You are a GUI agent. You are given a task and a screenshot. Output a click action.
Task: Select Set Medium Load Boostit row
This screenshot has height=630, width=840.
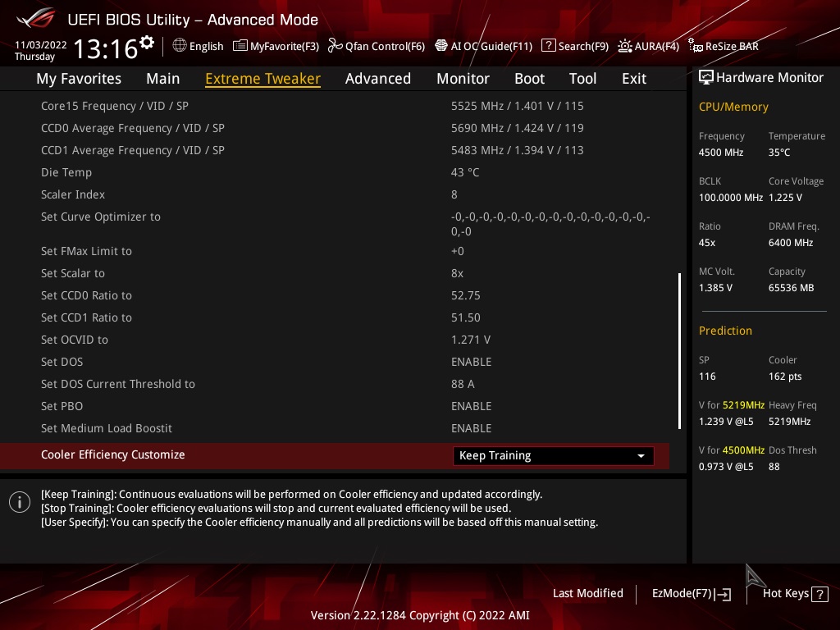pyautogui.click(x=335, y=428)
